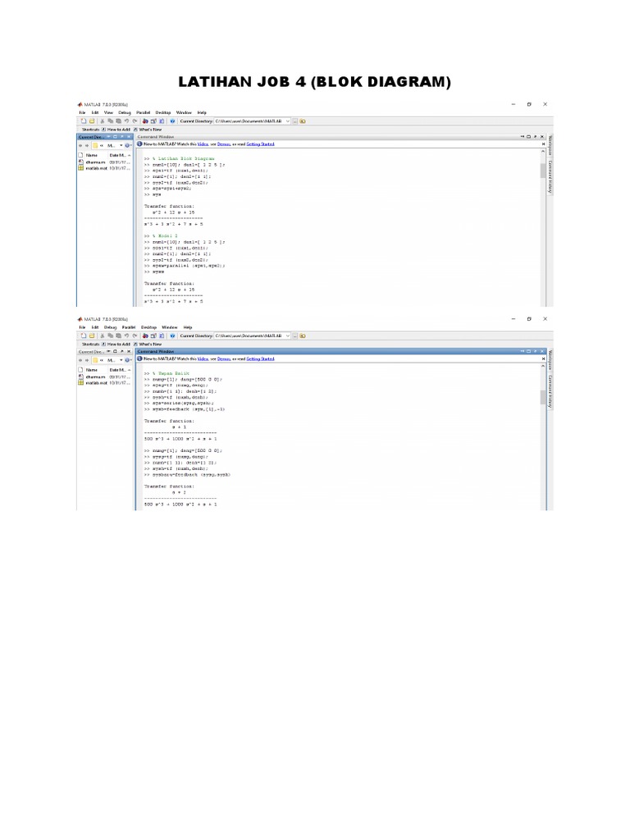Click Open file icon in Umpan Balik MATLAB window
Viewport: 630px width, 840px height.
click(92, 336)
